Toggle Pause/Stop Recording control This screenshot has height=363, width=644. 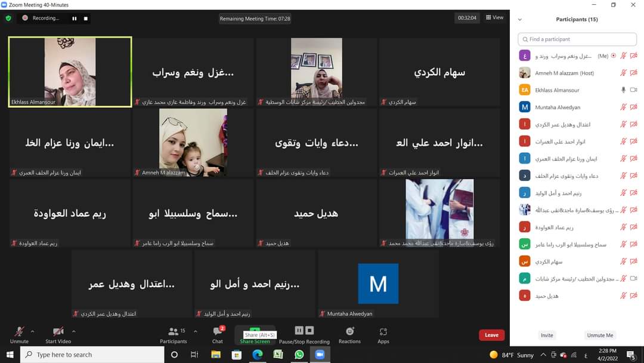(x=304, y=331)
